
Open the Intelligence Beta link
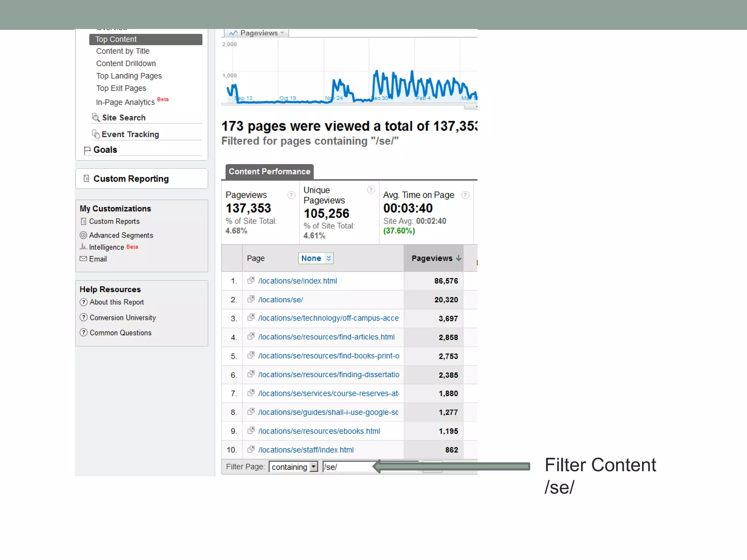[x=113, y=247]
